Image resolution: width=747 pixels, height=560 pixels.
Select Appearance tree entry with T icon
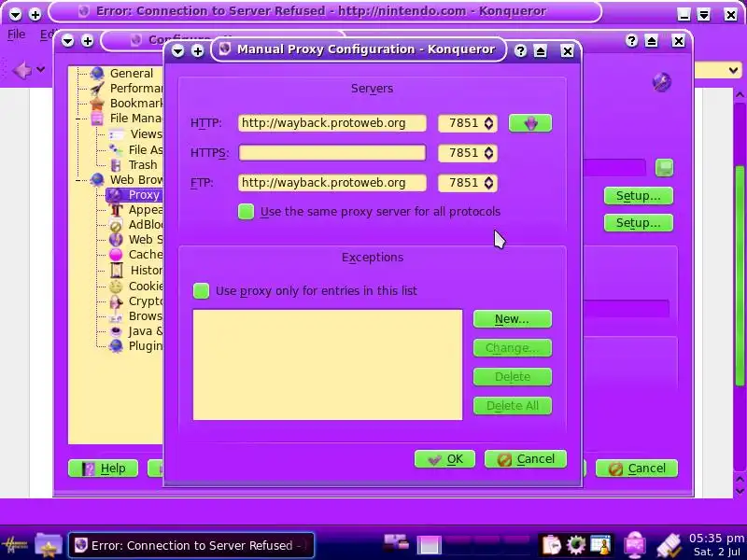(x=146, y=209)
